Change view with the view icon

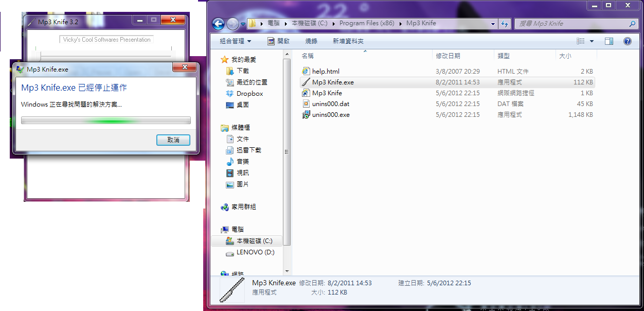click(x=581, y=41)
